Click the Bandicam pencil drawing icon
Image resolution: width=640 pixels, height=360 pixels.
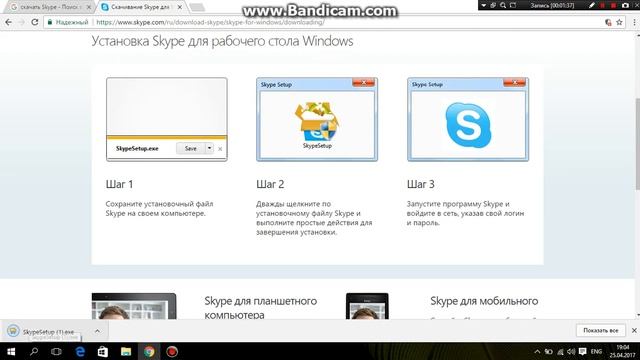point(592,5)
